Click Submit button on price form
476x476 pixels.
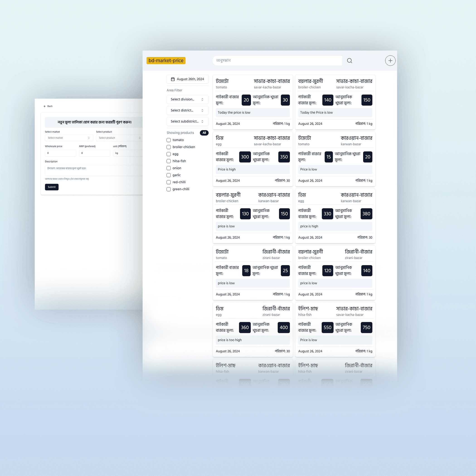[x=52, y=187]
